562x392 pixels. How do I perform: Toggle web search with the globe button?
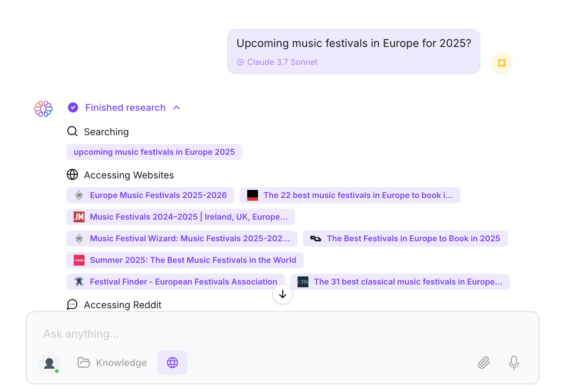[x=172, y=363]
